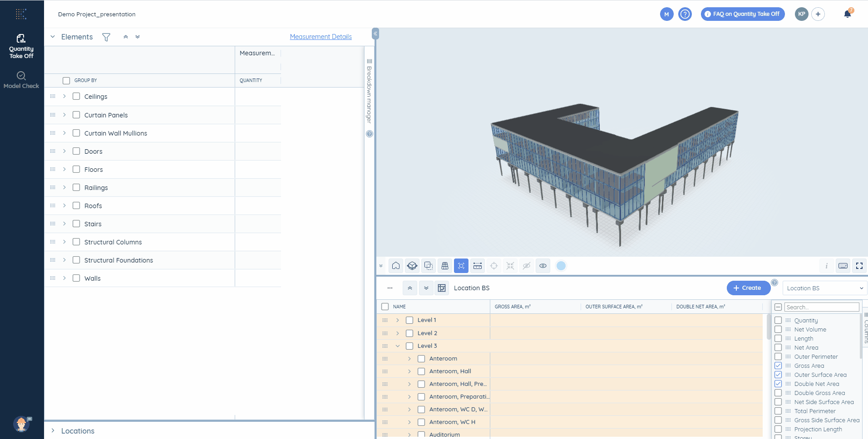Collapse the viewer toolbar chevron
868x439 pixels.
pos(381,266)
